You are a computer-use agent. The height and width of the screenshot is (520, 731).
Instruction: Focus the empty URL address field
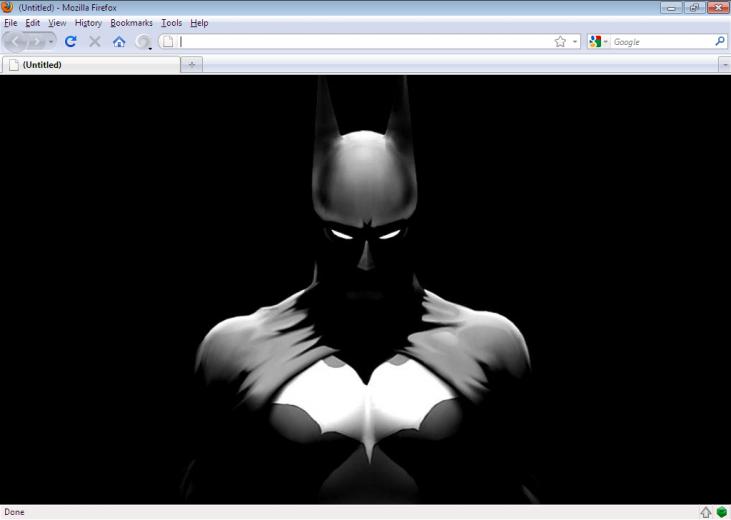[x=364, y=42]
